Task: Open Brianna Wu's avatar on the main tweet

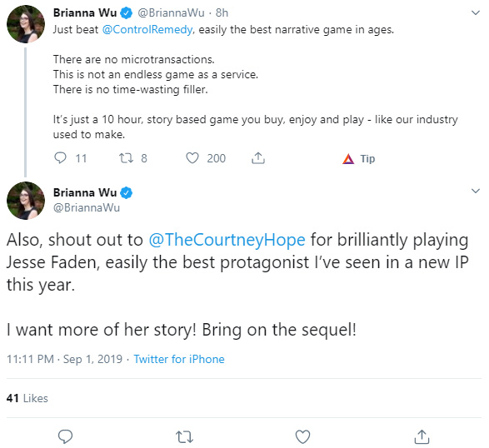Action: [x=26, y=201]
